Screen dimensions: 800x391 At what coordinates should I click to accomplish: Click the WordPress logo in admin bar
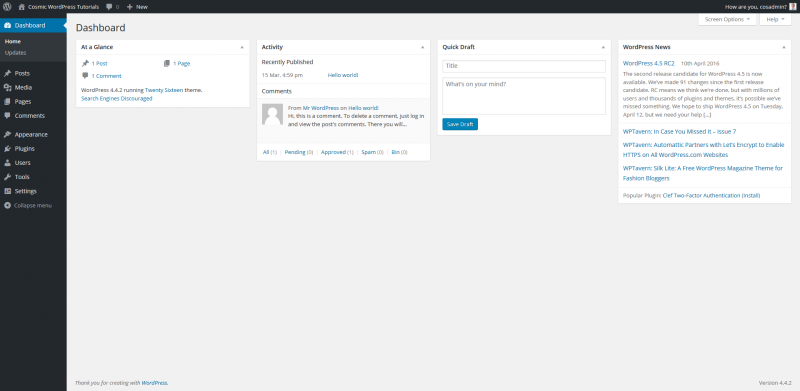pyautogui.click(x=7, y=7)
